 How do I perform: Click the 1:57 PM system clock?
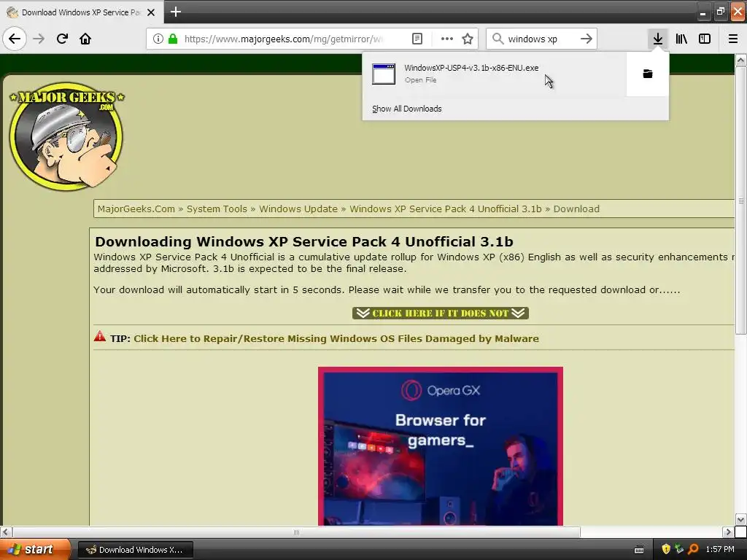tap(720, 550)
